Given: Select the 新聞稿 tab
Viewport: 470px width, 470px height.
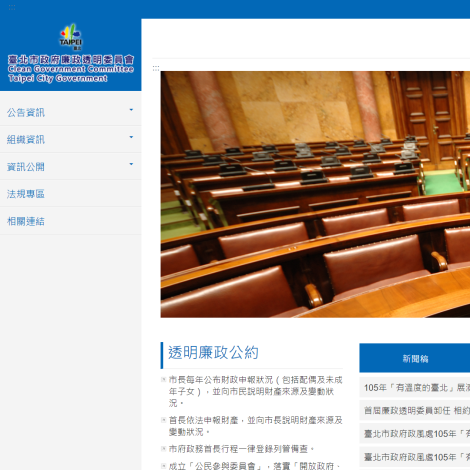Looking at the screenshot, I should (415, 358).
